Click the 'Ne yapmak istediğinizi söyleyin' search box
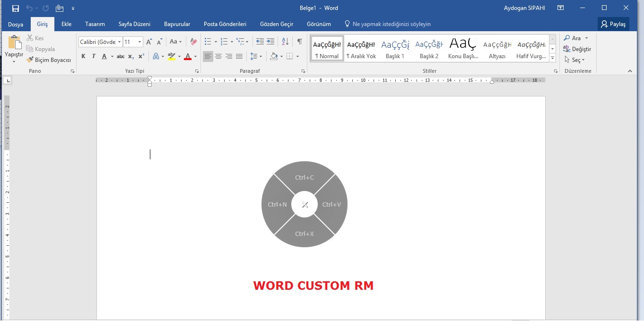 point(387,24)
